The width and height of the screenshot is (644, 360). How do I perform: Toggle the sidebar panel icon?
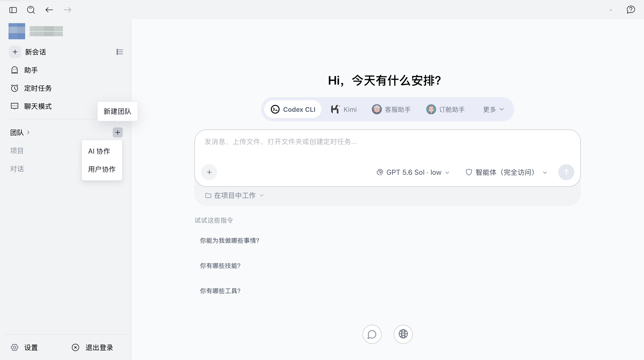coord(13,10)
